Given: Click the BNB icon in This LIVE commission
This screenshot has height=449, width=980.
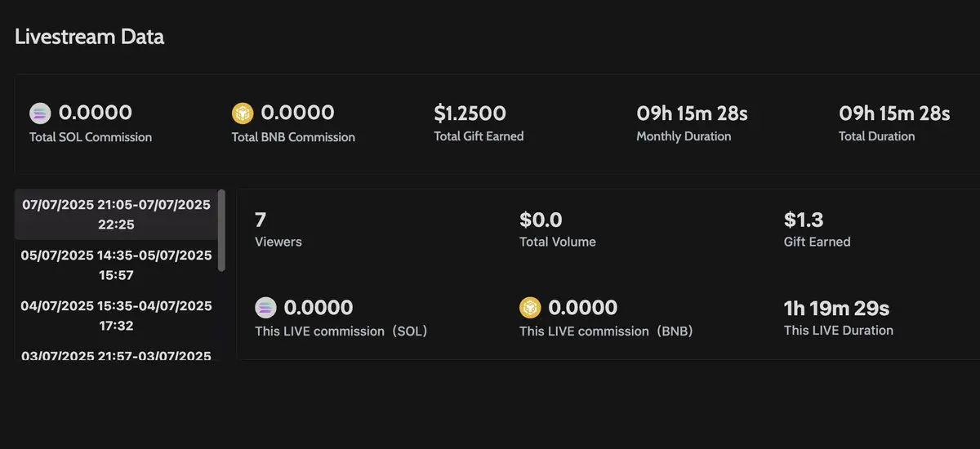Looking at the screenshot, I should pyautogui.click(x=531, y=308).
